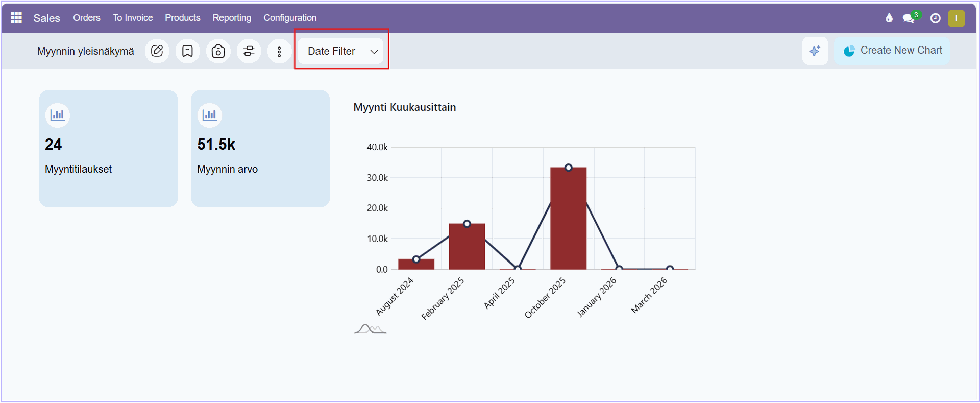The image size is (980, 403).
Task: Open the Products menu
Action: [x=182, y=18]
